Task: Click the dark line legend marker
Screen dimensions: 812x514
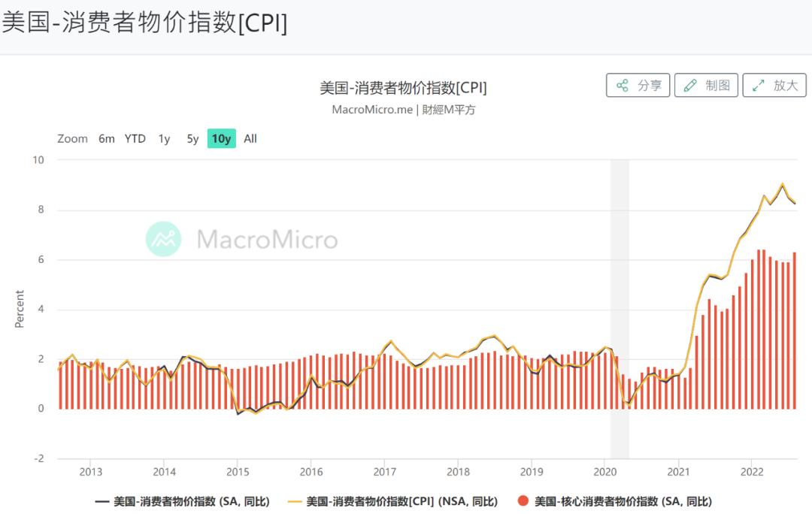Action: pyautogui.click(x=102, y=501)
